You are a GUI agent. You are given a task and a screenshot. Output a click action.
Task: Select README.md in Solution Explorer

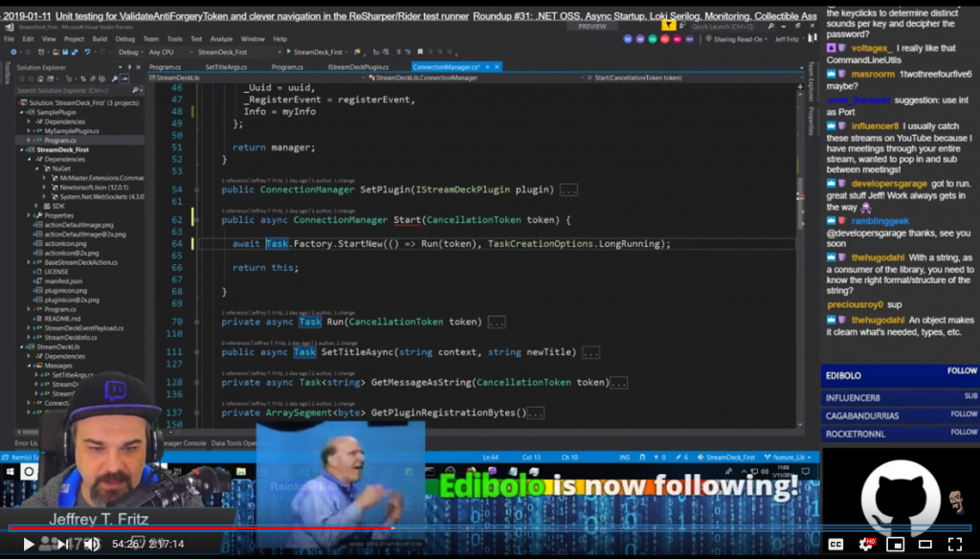61,319
